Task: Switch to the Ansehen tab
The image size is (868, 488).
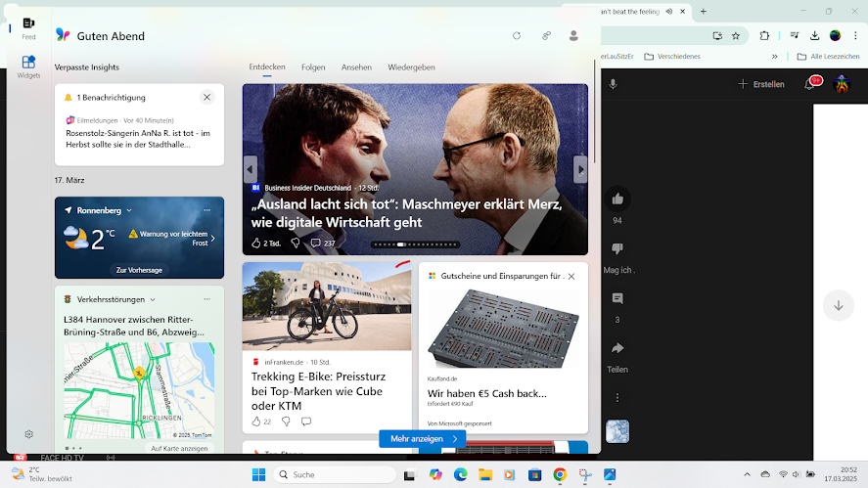Action: [356, 67]
